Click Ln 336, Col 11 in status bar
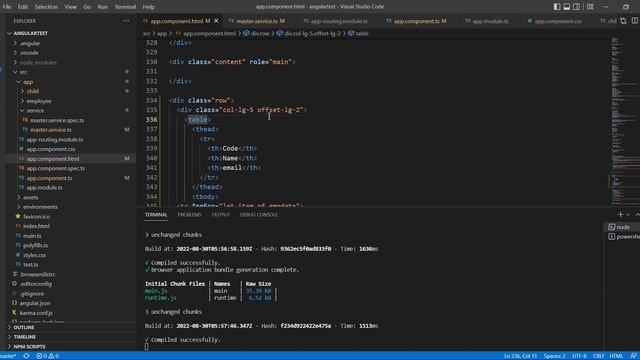This screenshot has height=360, width=640. click(520, 356)
